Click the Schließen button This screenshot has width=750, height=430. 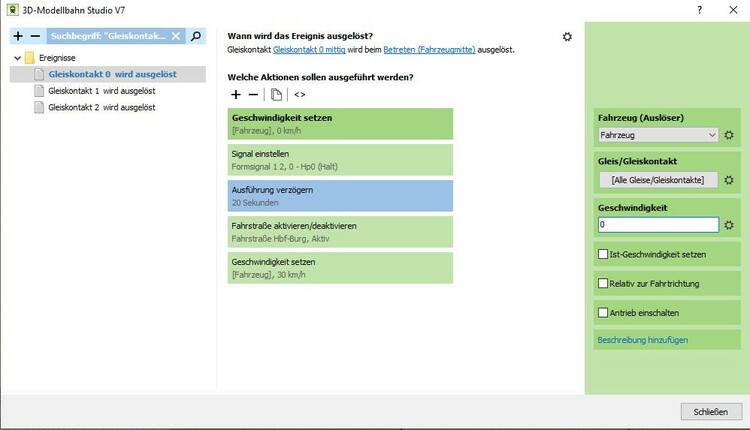(x=711, y=412)
